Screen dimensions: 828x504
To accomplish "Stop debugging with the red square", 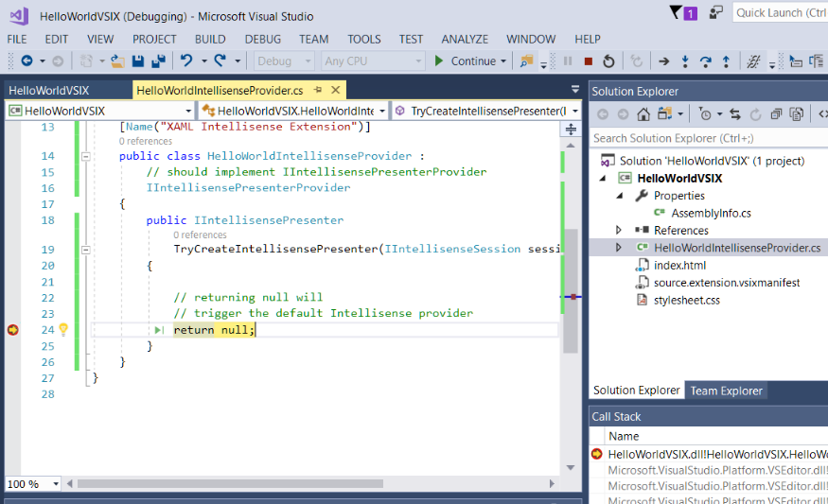I will [589, 61].
